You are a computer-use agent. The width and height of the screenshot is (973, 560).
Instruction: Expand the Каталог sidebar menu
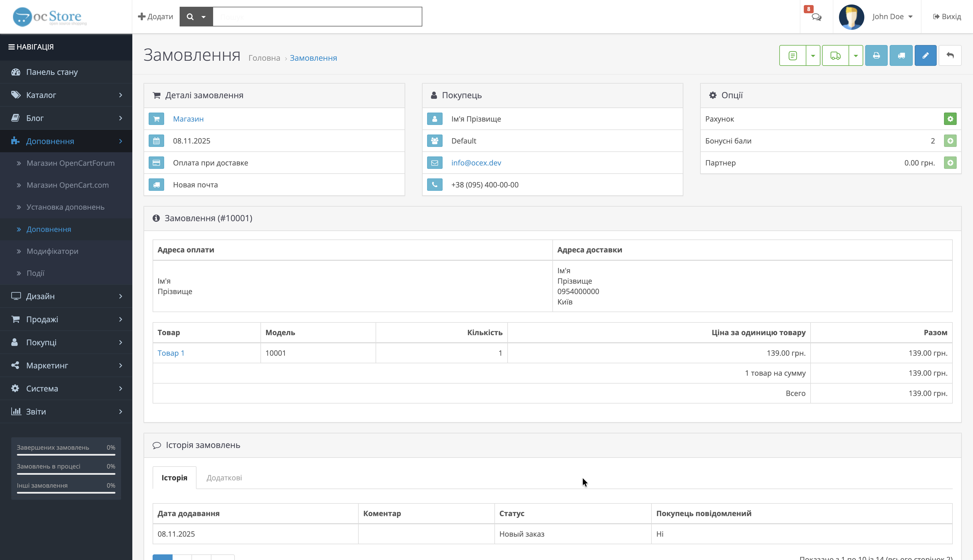click(66, 95)
